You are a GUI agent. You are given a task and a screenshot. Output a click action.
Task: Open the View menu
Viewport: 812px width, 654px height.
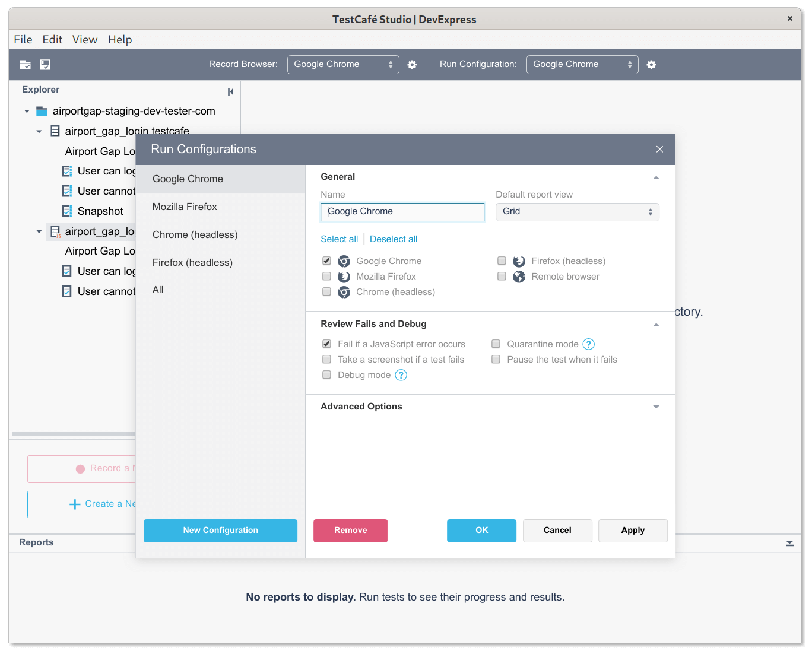point(85,40)
